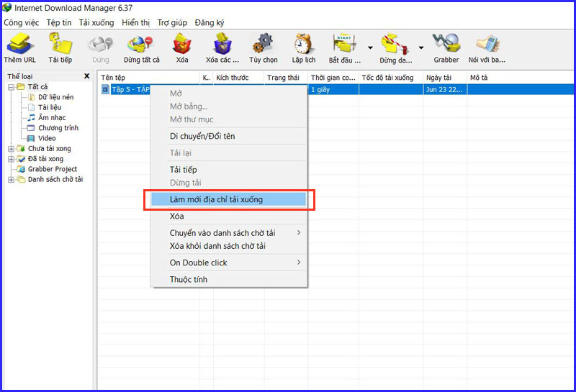Viewport: 576px width, 392px height.
Task: Expand the Chưa tải xong node
Action: click(x=11, y=149)
